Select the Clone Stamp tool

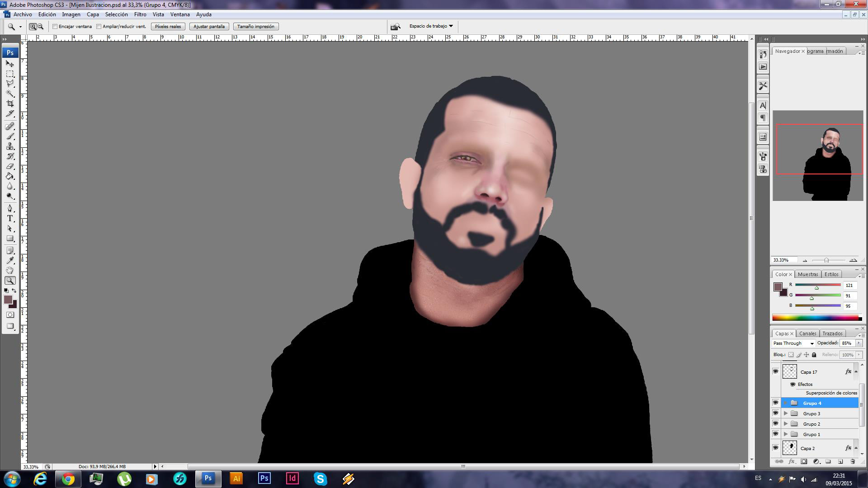pos(10,146)
